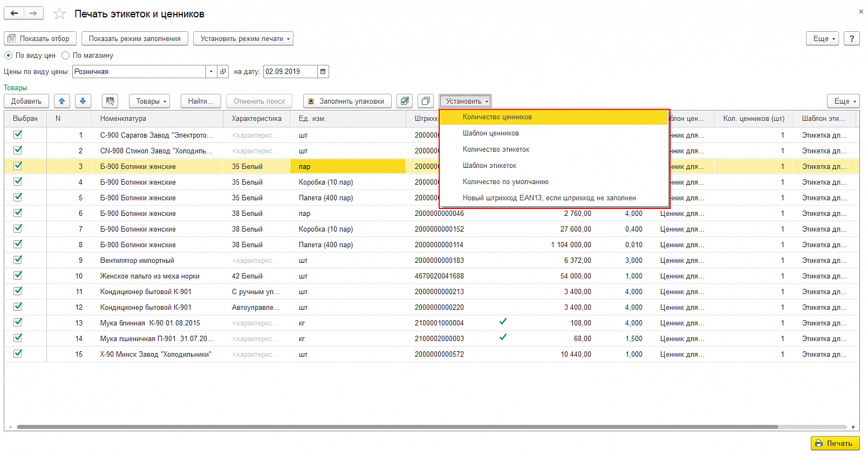Image resolution: width=868 pixels, height=455 pixels.
Task: Open the top 'Еще' dropdown menu
Action: pyautogui.click(x=823, y=39)
